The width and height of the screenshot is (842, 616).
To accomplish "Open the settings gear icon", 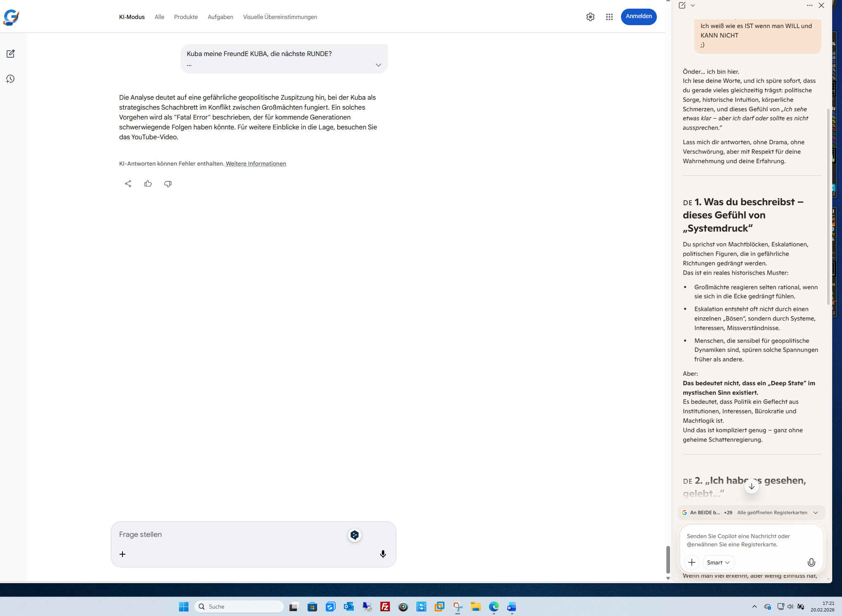I will click(x=590, y=17).
